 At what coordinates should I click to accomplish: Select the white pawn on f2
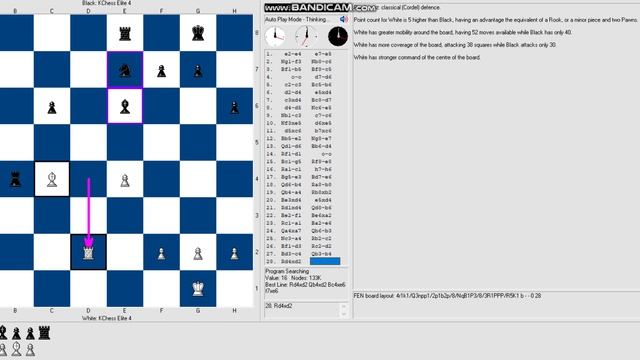click(162, 254)
